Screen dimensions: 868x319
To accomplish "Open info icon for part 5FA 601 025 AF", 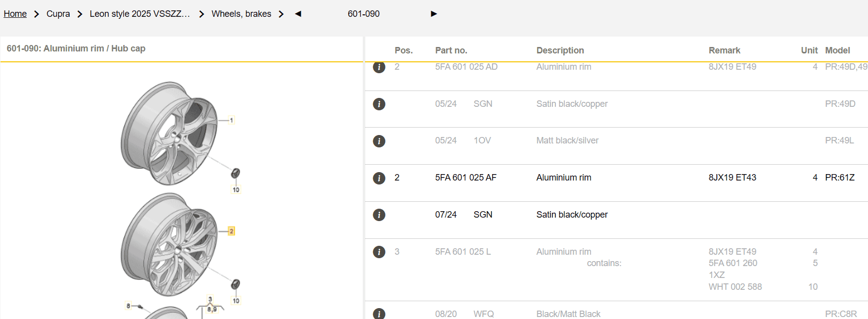I will tap(379, 178).
